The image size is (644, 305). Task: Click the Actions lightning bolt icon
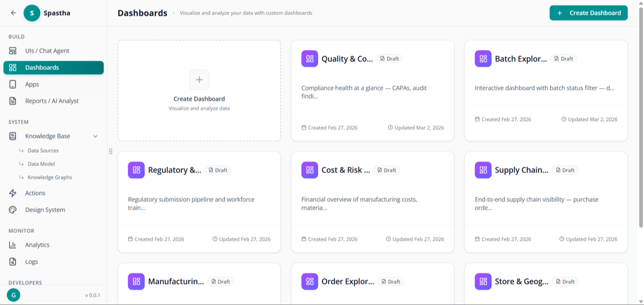pos(13,193)
